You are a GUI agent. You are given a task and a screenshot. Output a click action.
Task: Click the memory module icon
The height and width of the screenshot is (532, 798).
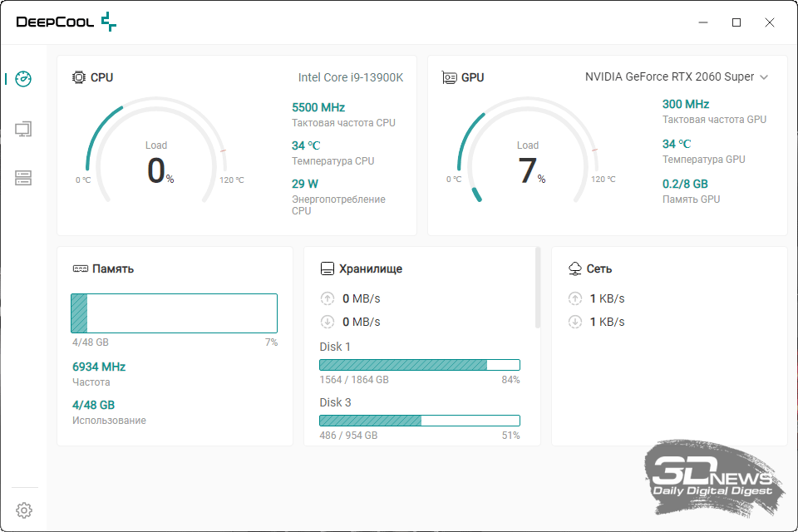pos(80,269)
